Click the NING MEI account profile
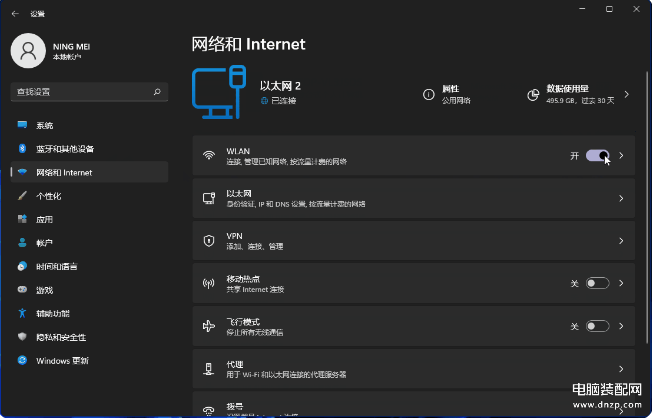The image size is (652, 418). pos(60,52)
